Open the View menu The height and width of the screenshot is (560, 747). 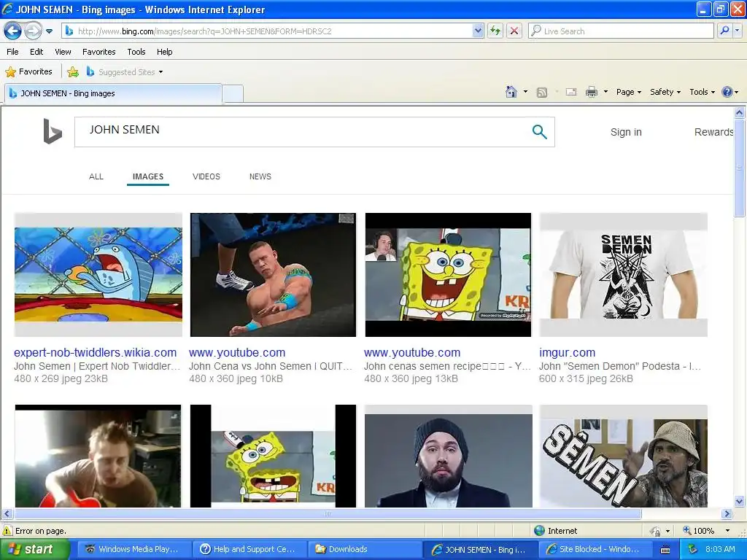pyautogui.click(x=63, y=52)
